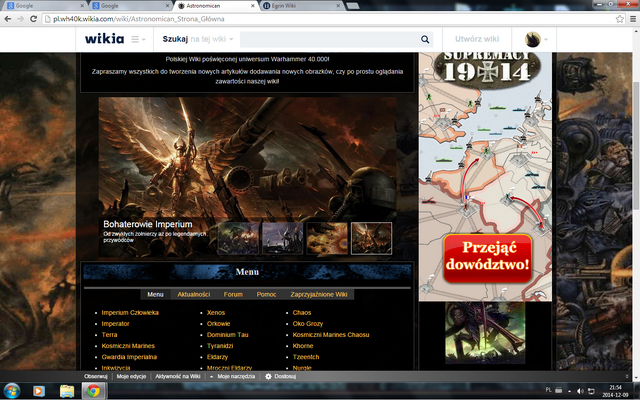Open the user avatar menu

[536, 39]
